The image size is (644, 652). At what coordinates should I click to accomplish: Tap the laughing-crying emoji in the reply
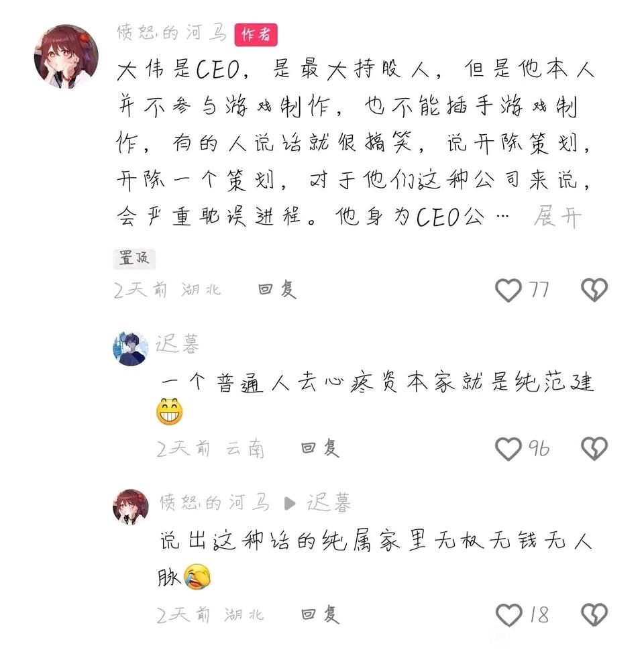[197, 577]
